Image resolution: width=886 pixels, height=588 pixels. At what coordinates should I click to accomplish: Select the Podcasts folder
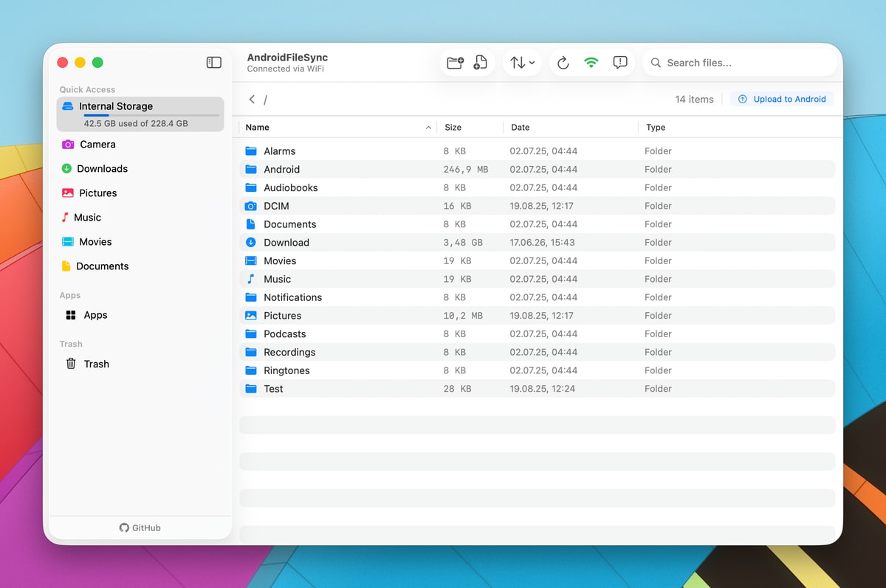pos(538,334)
